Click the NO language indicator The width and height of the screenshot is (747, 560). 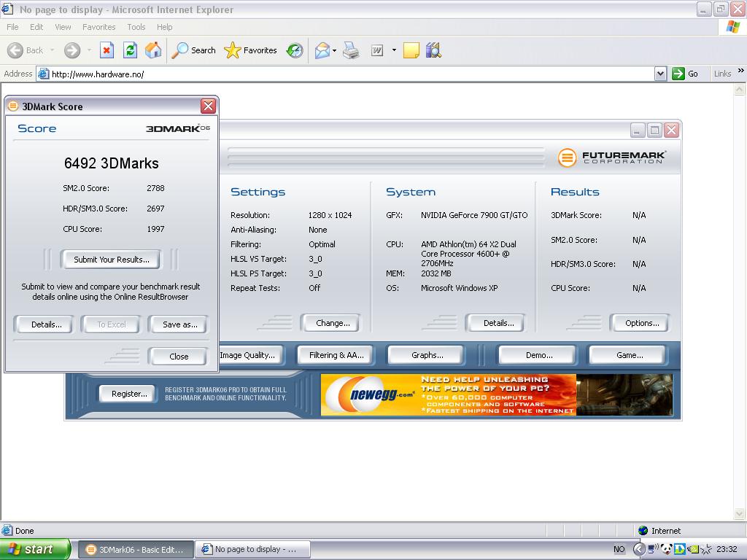tap(619, 550)
